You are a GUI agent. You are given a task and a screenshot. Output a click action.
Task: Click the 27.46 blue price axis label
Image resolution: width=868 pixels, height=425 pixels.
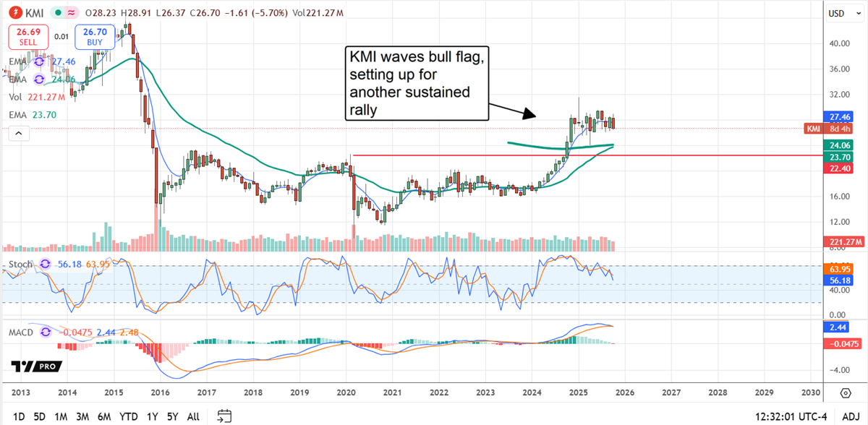(837, 116)
